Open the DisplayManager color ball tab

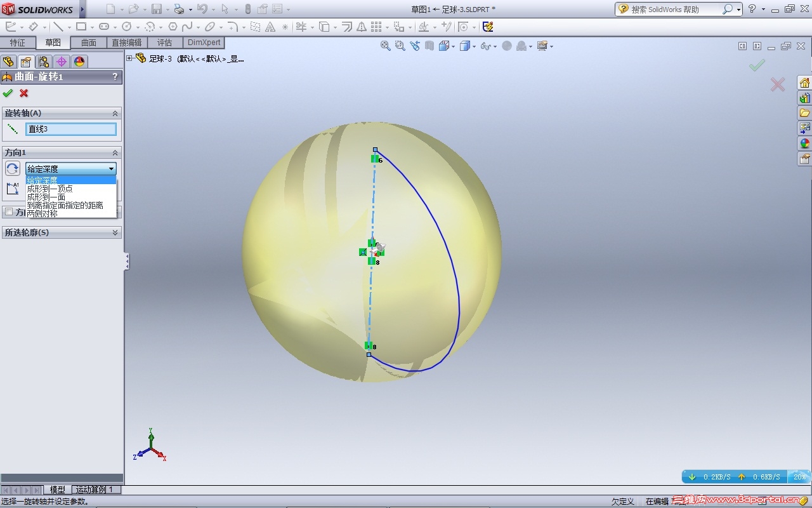click(79, 62)
